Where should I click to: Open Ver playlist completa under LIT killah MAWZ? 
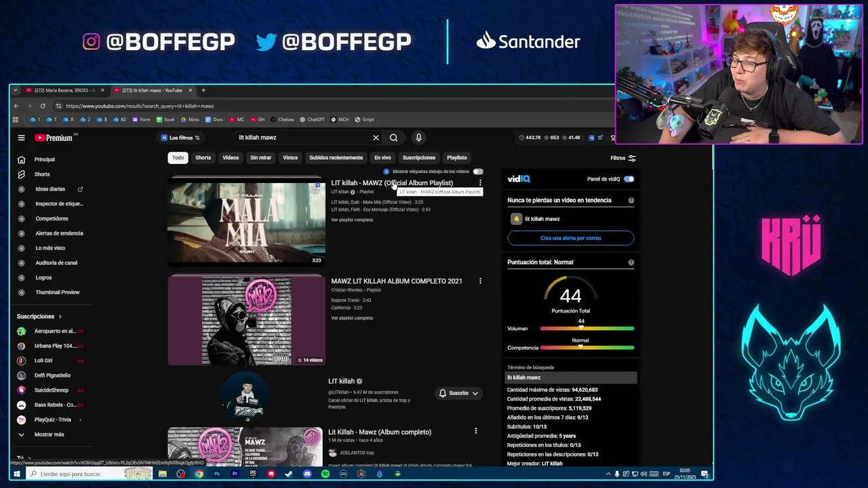tap(352, 220)
